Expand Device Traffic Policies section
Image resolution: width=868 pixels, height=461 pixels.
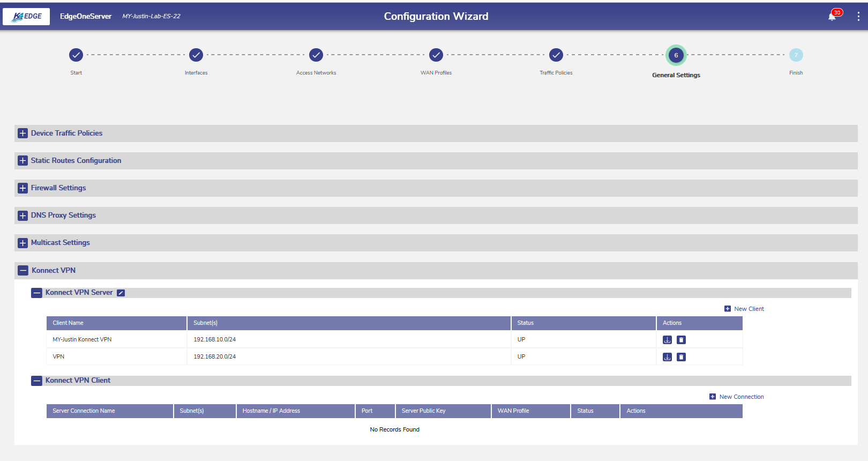coord(23,133)
